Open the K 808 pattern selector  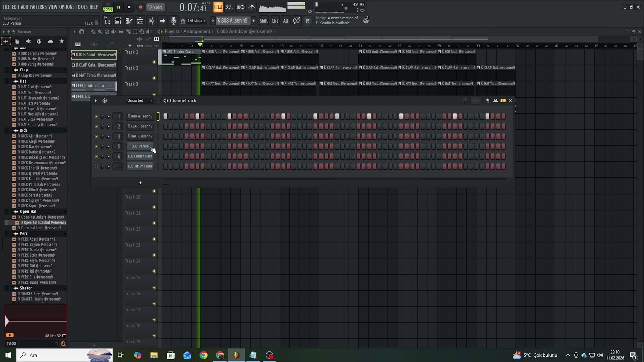point(232,21)
